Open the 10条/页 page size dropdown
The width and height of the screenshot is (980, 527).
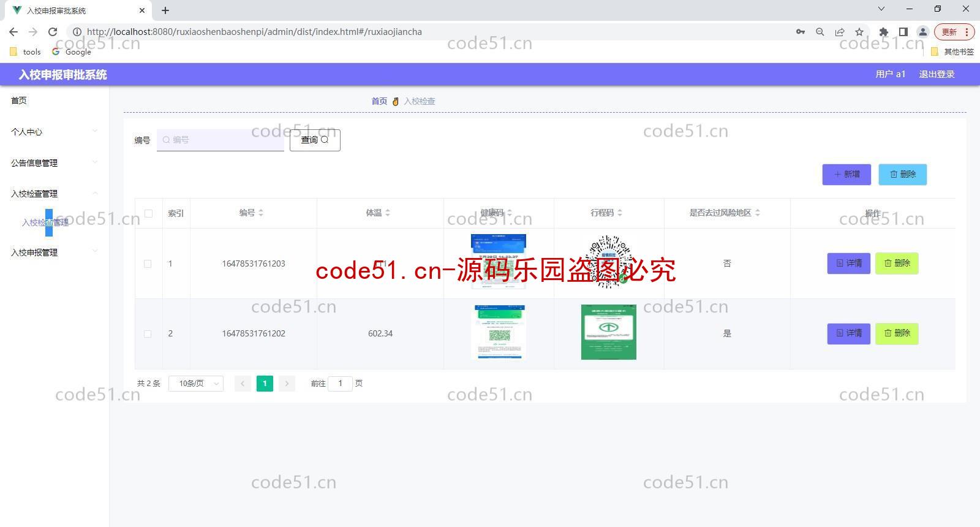196,384
